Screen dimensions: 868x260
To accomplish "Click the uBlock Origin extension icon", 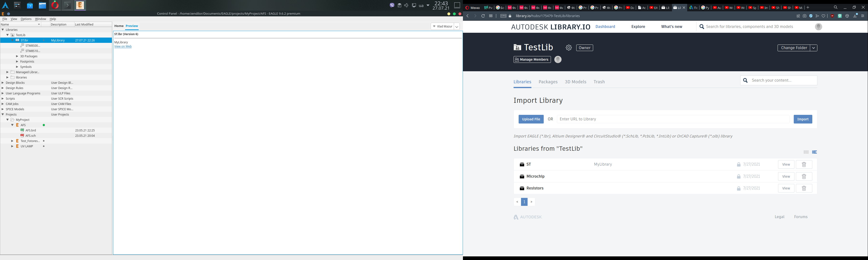I will click(x=832, y=16).
